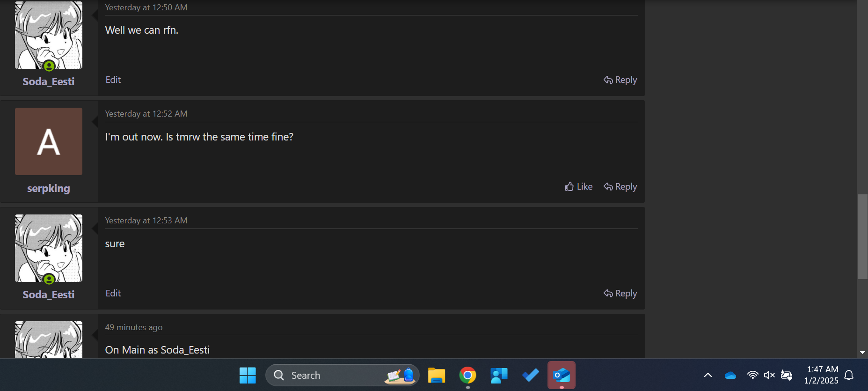Click the taskbar Search box
868x391 pixels.
point(328,375)
